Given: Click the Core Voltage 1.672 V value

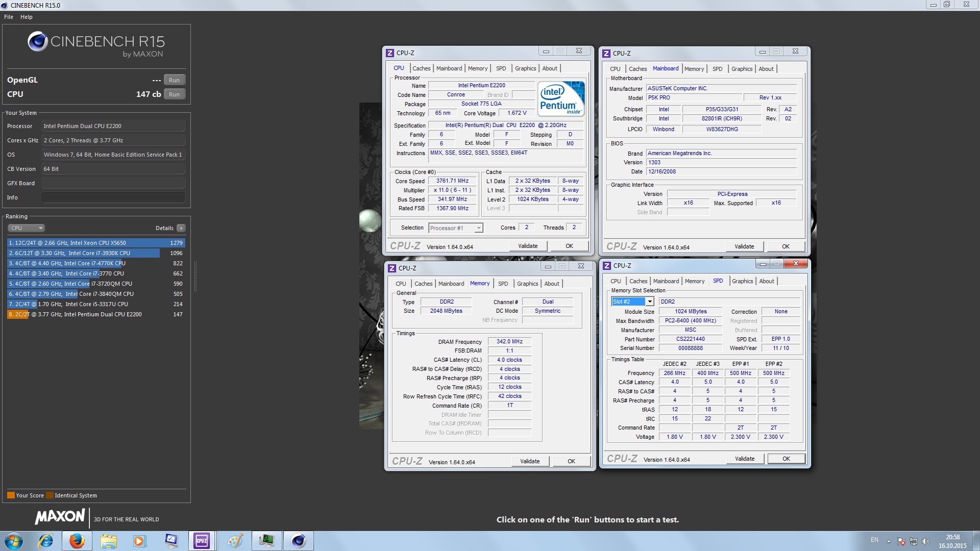Looking at the screenshot, I should (x=517, y=113).
